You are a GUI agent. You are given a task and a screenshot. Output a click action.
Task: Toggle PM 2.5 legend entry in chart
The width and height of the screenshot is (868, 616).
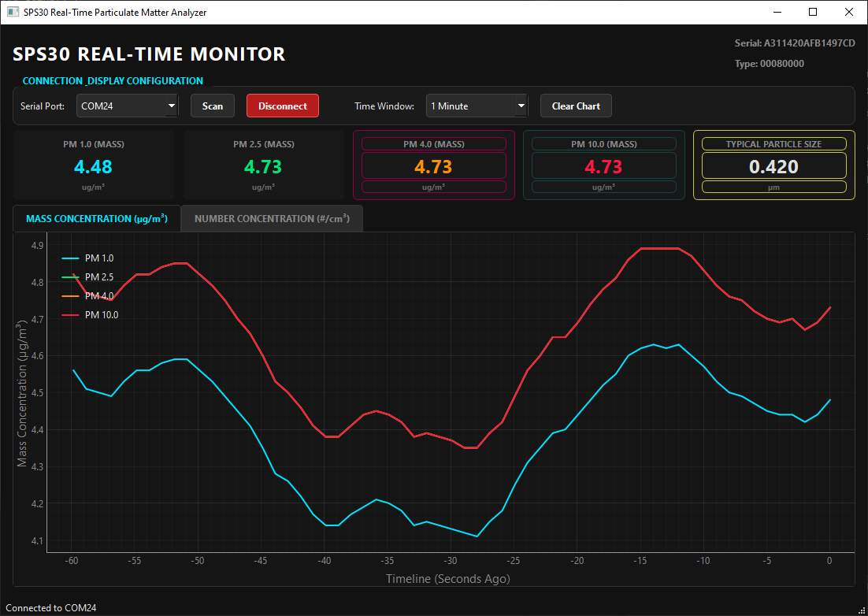coord(87,276)
